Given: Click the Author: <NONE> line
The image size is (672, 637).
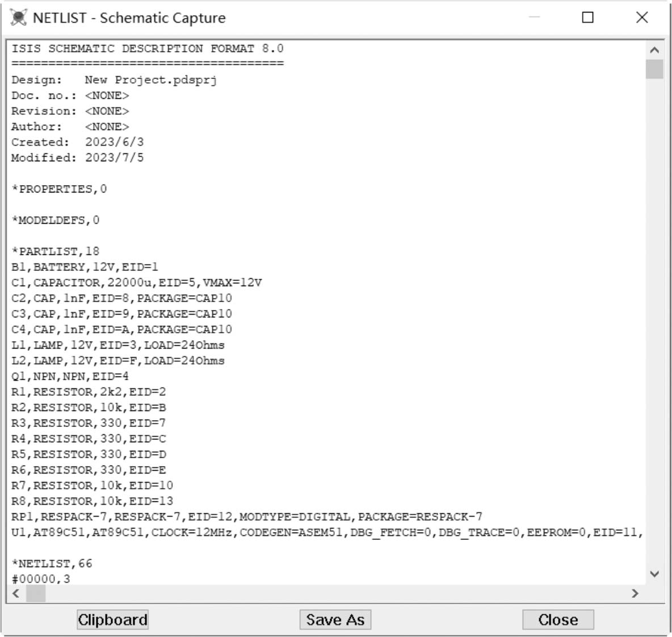Looking at the screenshot, I should pyautogui.click(x=70, y=127).
